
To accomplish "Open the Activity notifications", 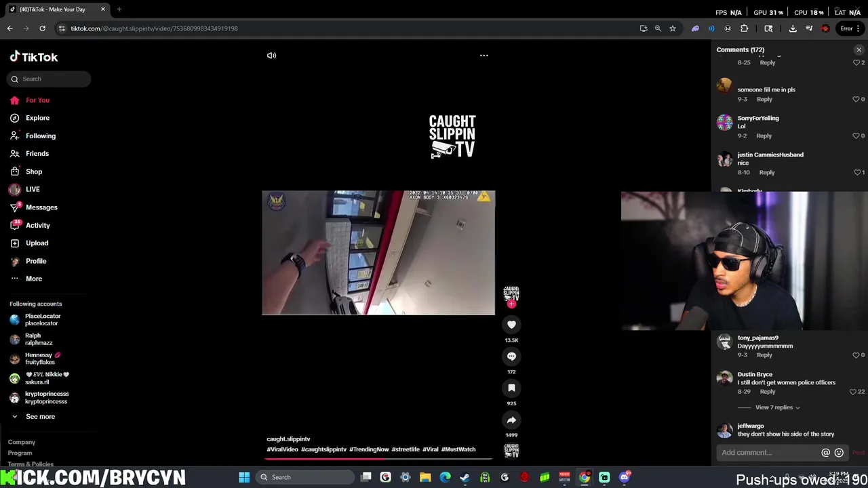I will [x=37, y=225].
